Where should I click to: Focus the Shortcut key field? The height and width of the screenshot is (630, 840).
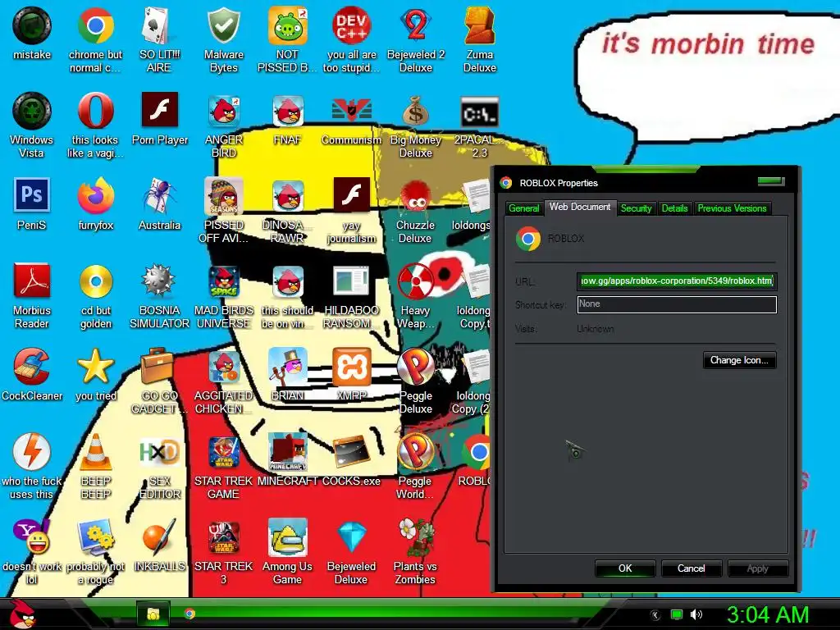coord(677,304)
